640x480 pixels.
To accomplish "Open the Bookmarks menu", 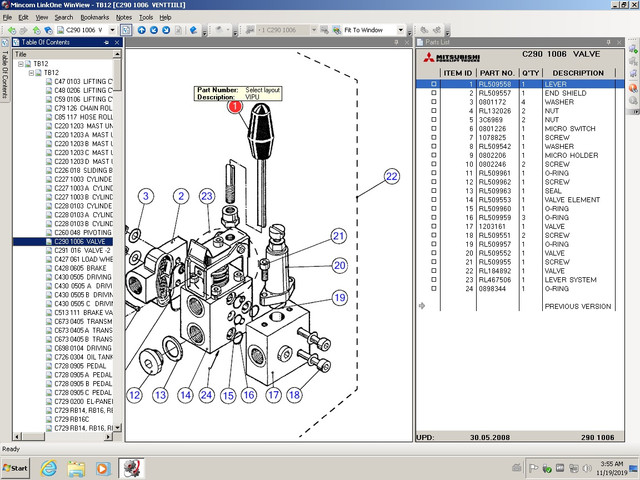I will tap(95, 18).
